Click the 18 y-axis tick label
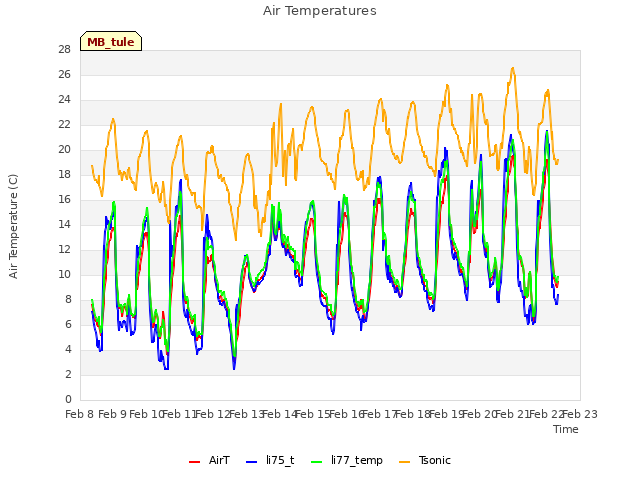This screenshot has width=640, height=480. pos(64,174)
